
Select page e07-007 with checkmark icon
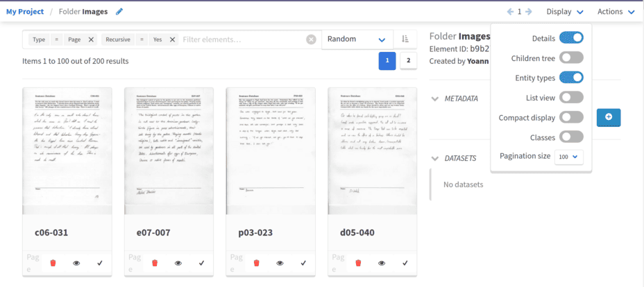click(x=201, y=263)
